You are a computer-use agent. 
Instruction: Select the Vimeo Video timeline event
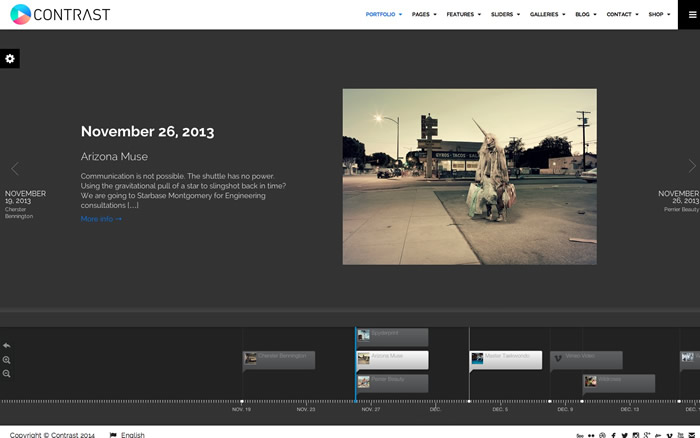click(x=587, y=360)
